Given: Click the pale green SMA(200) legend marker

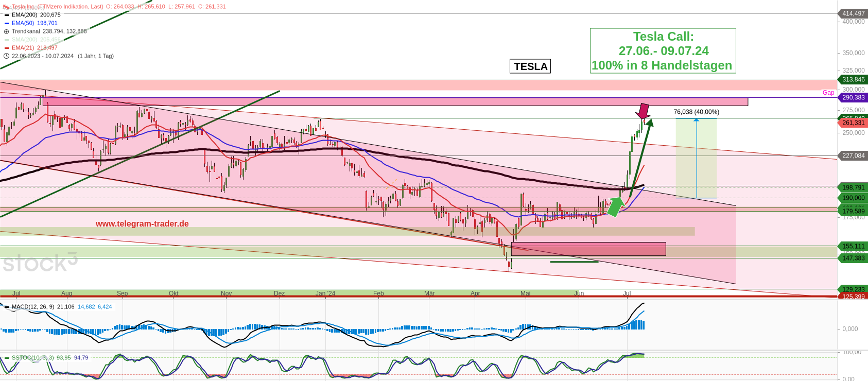Looking at the screenshot, I should point(7,40).
